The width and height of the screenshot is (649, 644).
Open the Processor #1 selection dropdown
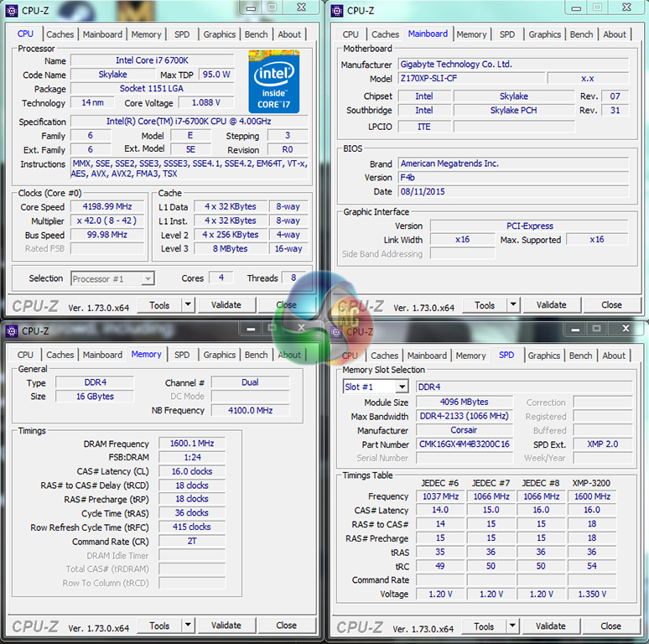click(147, 278)
